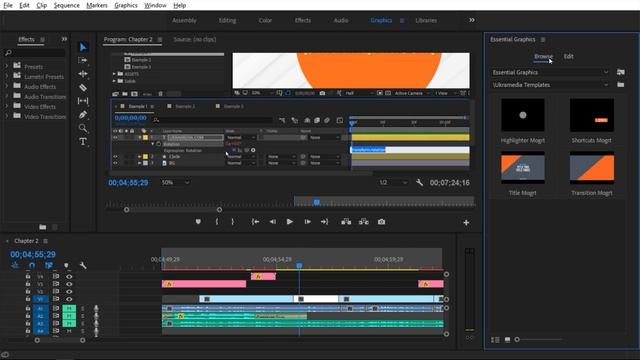Click the Extract button

[x=364, y=222]
